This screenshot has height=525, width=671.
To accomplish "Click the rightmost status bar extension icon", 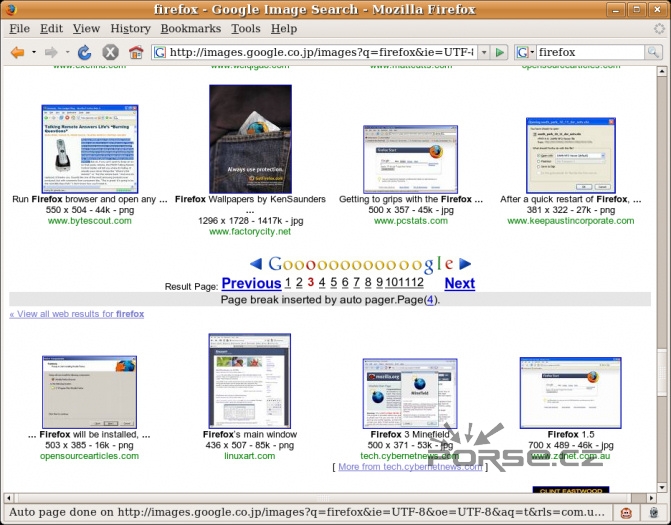I will pyautogui.click(x=654, y=513).
